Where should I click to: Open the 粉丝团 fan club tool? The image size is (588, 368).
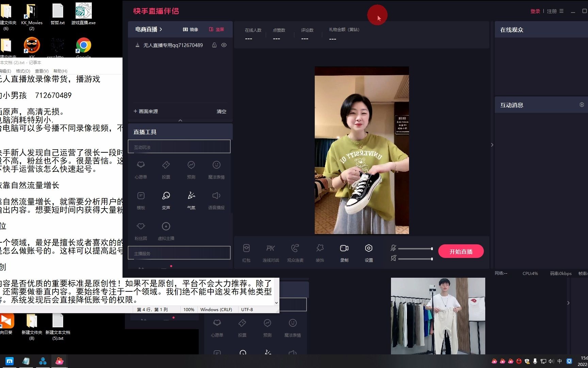pos(141,231)
